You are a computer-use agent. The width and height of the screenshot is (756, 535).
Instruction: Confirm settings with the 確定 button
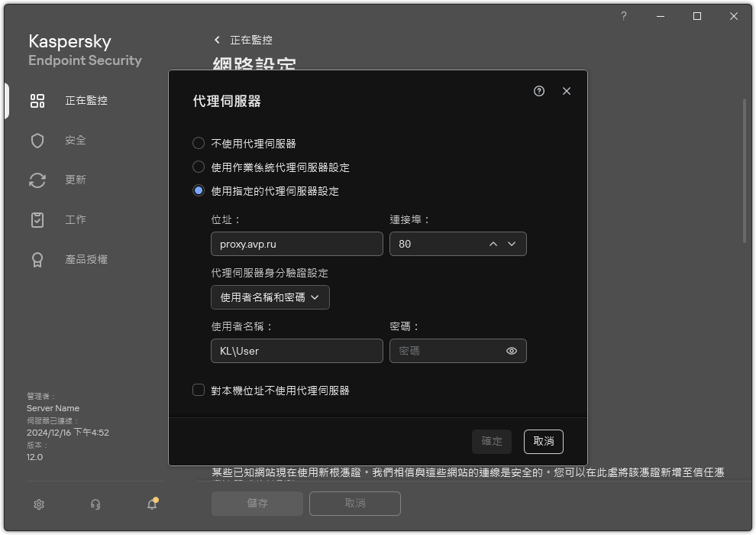click(x=491, y=442)
